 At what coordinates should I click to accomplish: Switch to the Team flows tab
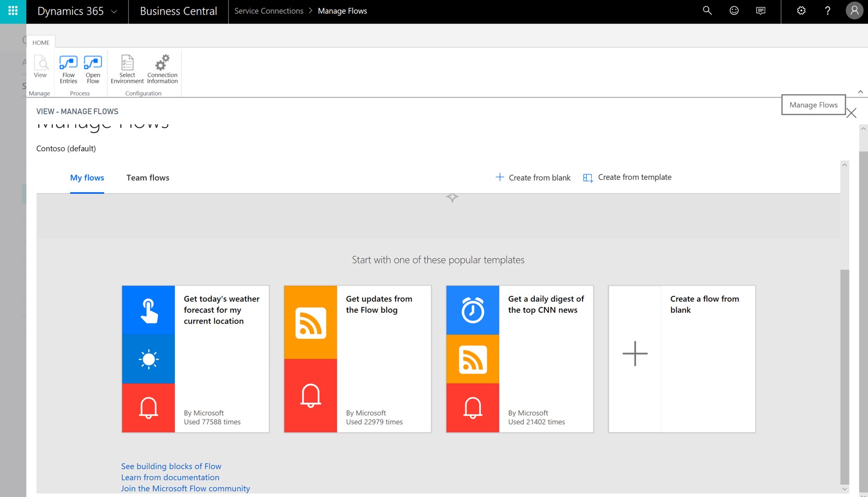(x=148, y=178)
